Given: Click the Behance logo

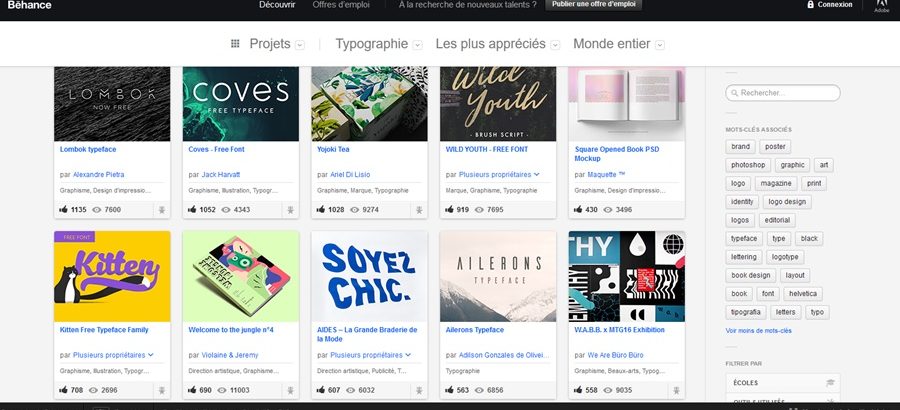Looking at the screenshot, I should coord(29,5).
